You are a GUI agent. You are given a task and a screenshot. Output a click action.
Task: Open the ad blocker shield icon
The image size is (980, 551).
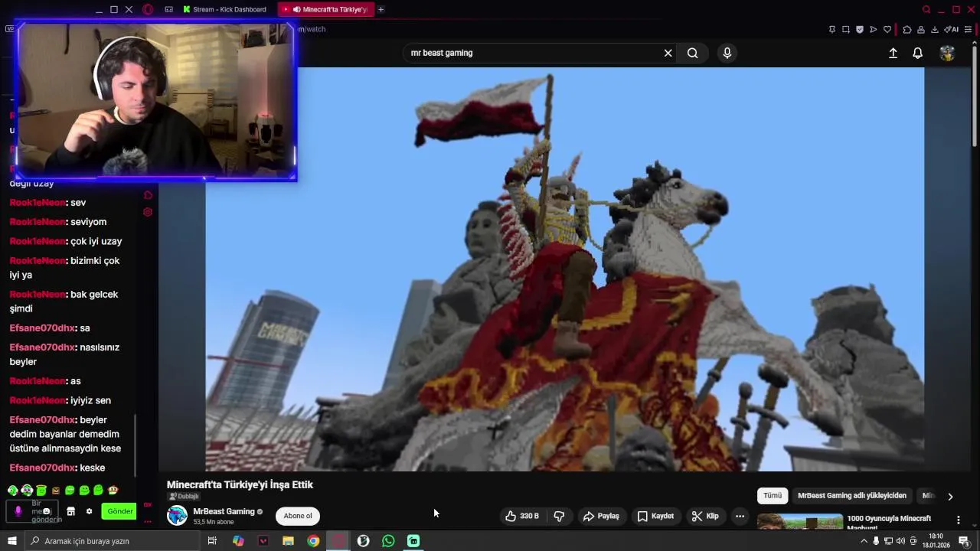[x=860, y=29]
